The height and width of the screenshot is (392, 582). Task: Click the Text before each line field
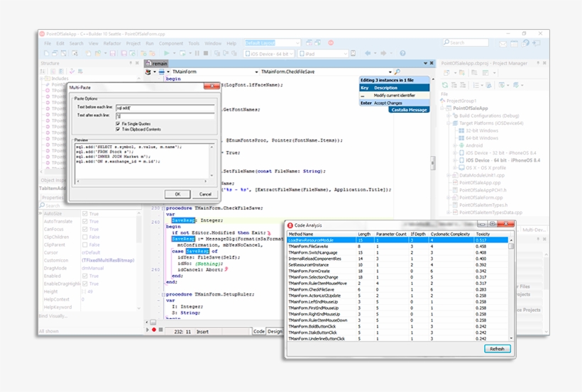pos(165,108)
